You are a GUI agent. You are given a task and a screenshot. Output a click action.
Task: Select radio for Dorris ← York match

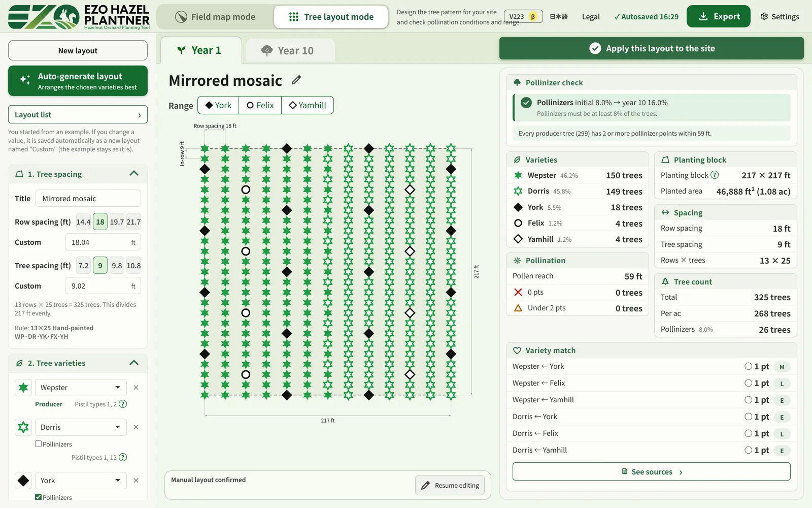[748, 417]
